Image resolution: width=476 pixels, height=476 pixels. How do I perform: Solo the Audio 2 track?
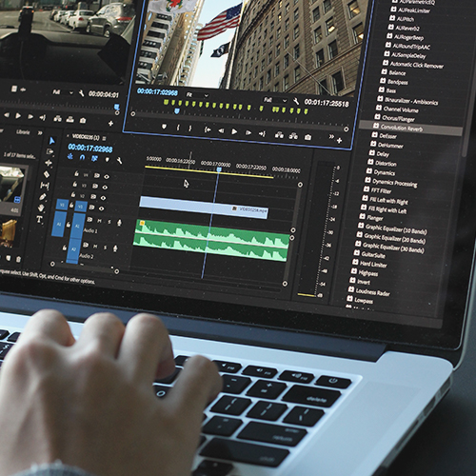[106, 248]
